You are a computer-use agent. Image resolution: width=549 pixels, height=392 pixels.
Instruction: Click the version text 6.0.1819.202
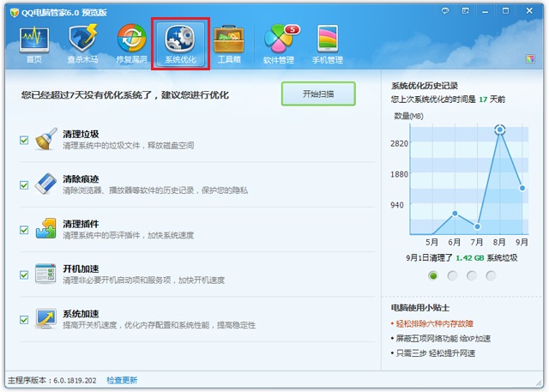(x=75, y=381)
